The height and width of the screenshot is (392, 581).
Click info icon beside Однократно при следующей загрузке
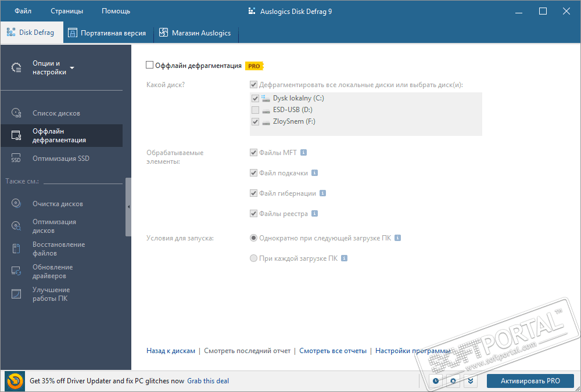tap(397, 238)
